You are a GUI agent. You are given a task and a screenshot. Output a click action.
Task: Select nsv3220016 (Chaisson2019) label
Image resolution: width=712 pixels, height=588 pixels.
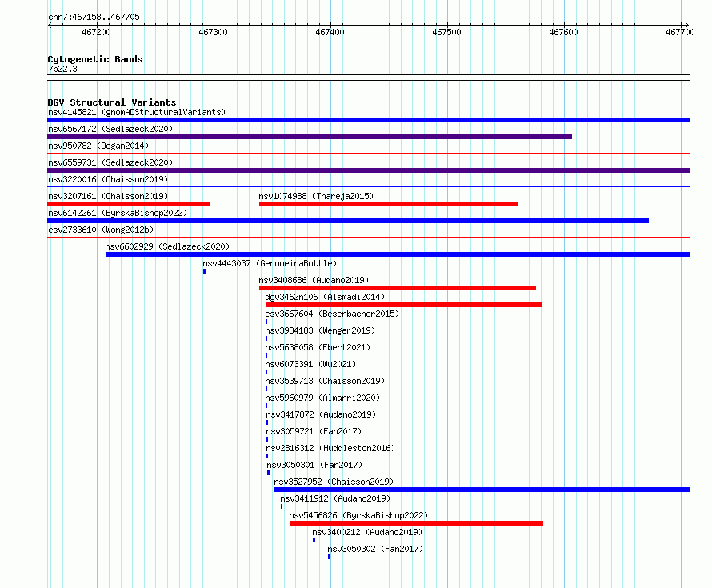108,179
